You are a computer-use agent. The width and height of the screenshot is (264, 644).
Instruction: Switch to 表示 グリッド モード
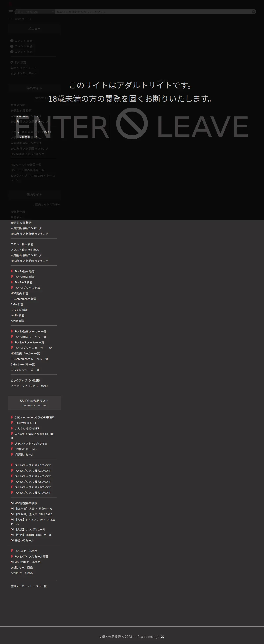coord(24,68)
